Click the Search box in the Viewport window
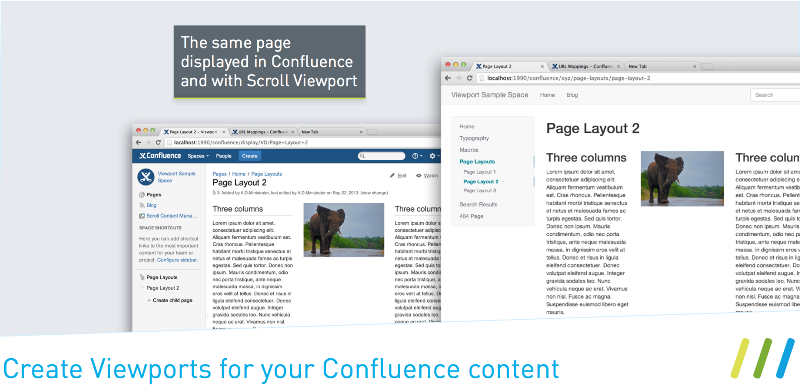800x391 pixels. click(x=774, y=95)
